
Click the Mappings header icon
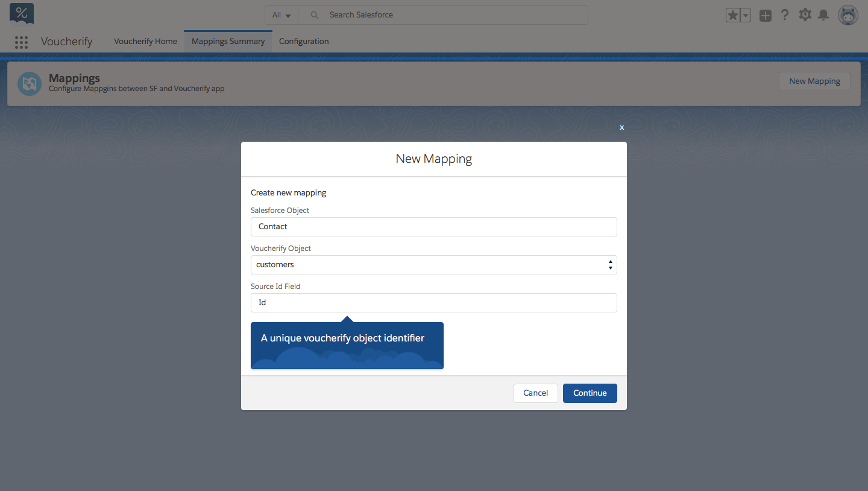point(30,84)
